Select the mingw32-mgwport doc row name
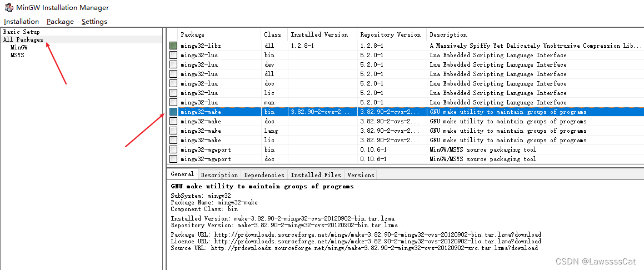644x270 pixels. pyautogui.click(x=206, y=159)
